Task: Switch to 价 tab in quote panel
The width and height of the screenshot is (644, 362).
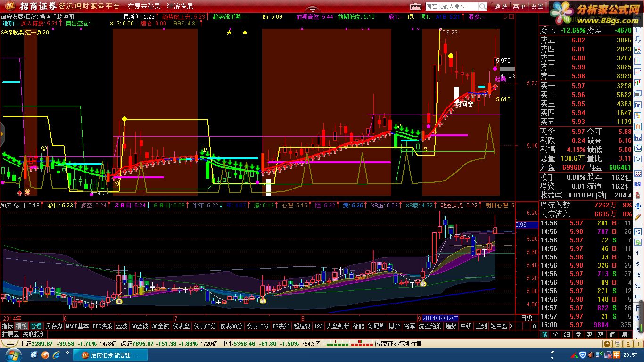Action: point(555,334)
